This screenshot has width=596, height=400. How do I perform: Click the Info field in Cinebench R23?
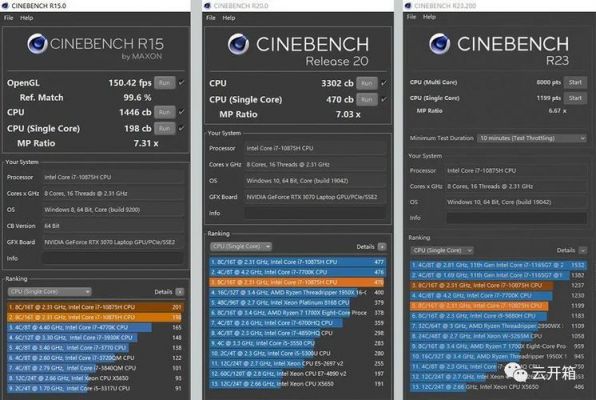pos(517,218)
